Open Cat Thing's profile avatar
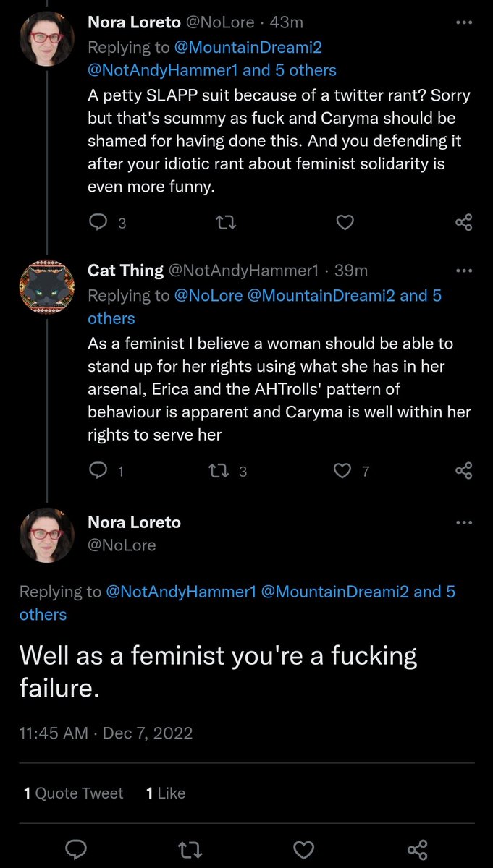The image size is (493, 868). 47,286
